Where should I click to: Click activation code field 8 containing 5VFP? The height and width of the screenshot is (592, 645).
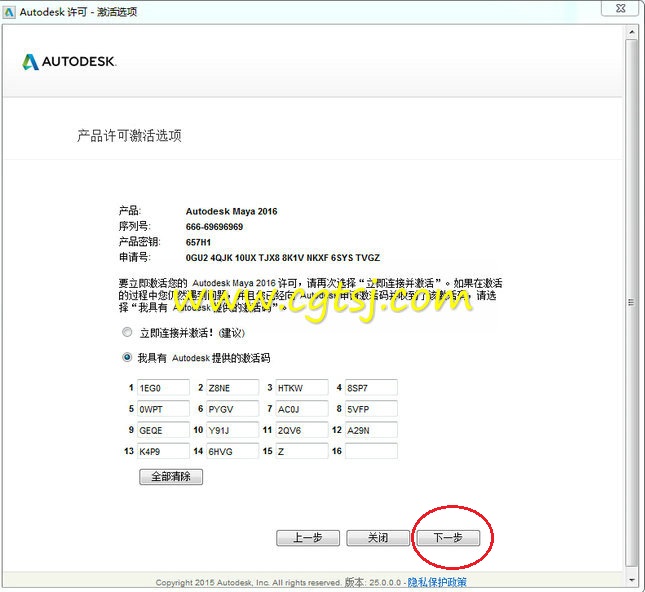(x=371, y=409)
